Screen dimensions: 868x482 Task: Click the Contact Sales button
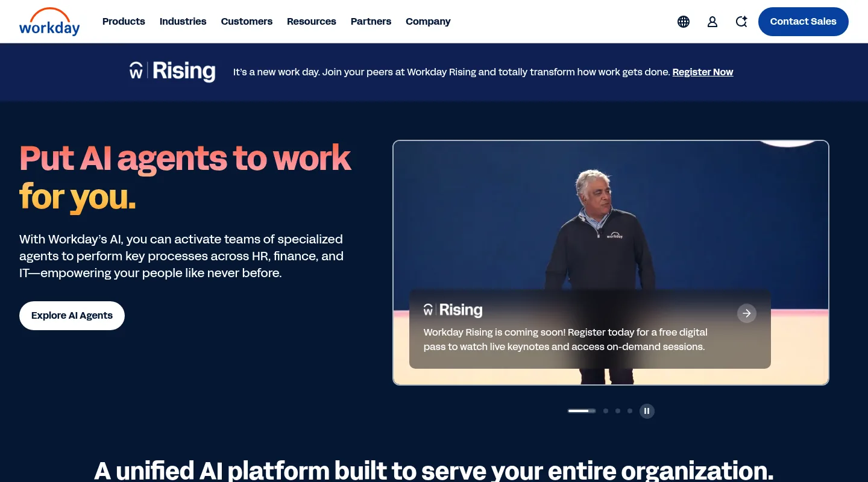[x=804, y=22]
